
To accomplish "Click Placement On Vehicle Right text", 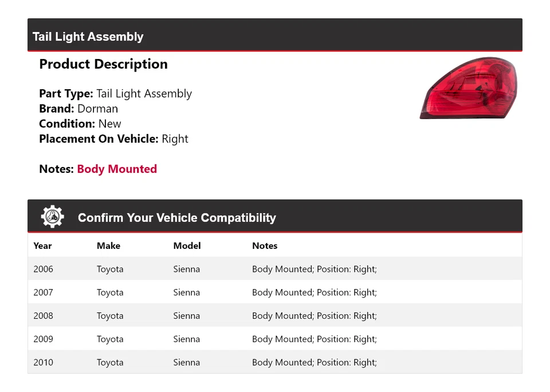I will [x=113, y=138].
